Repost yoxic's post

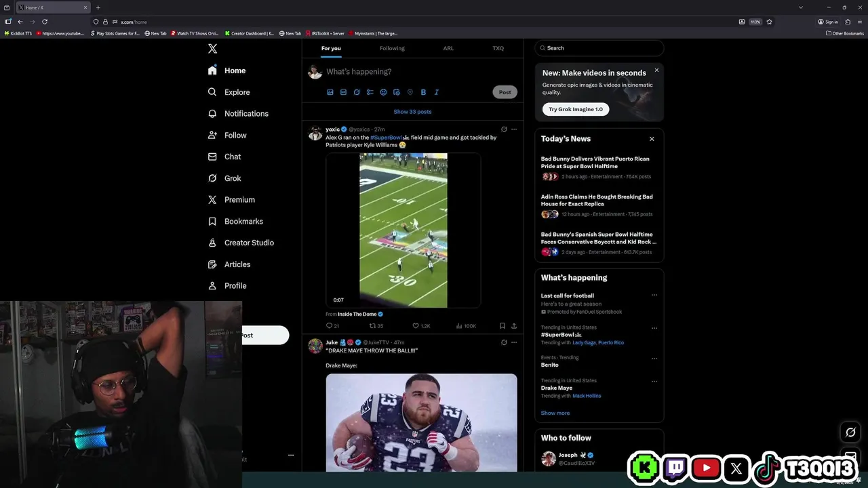click(376, 326)
